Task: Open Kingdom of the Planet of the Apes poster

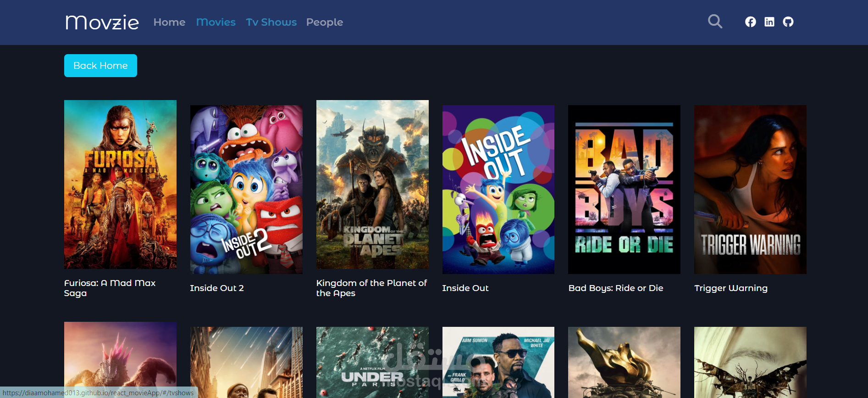Action: tap(372, 185)
